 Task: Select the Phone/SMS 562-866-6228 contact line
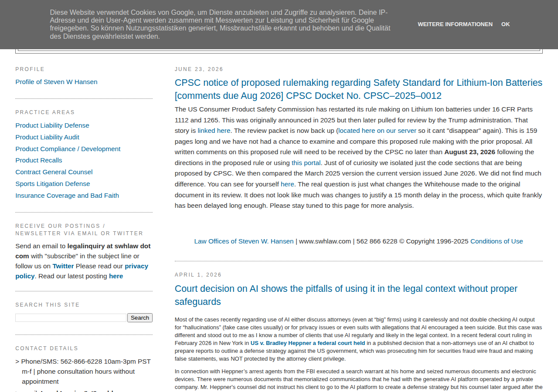83,372
